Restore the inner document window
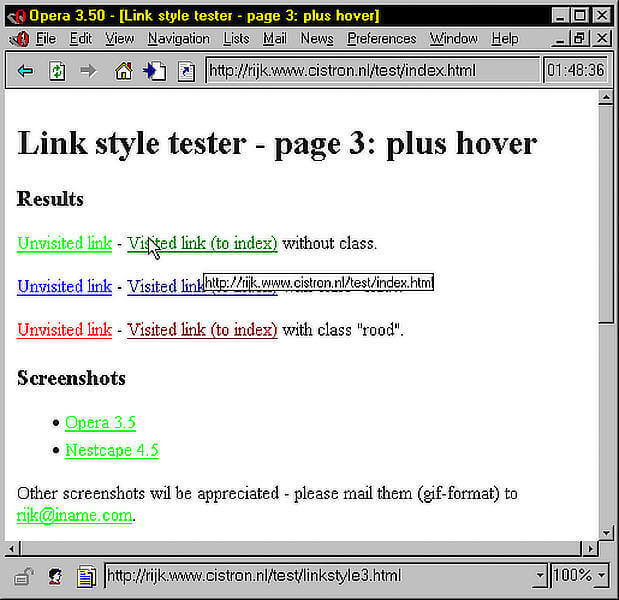This screenshot has width=619, height=600. (579, 38)
